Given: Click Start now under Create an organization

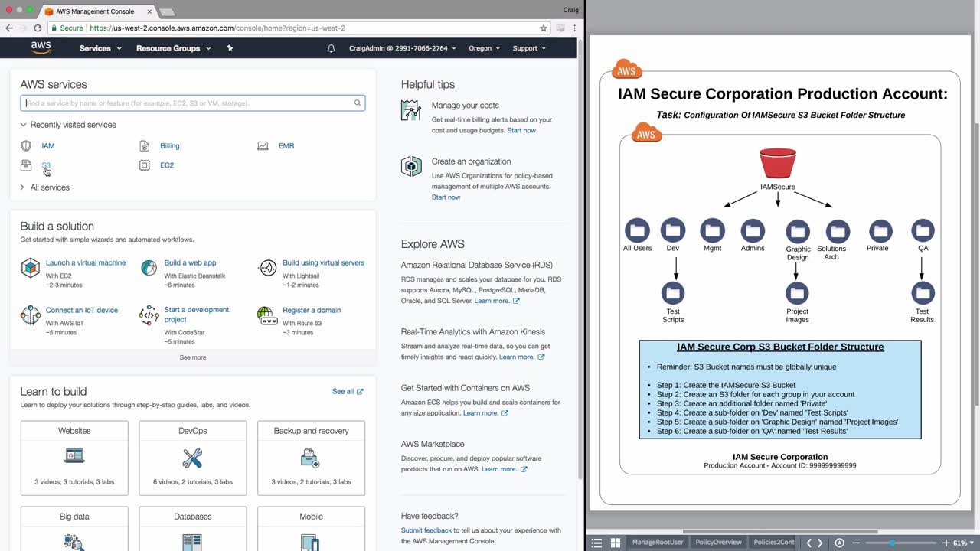Looking at the screenshot, I should (x=446, y=197).
